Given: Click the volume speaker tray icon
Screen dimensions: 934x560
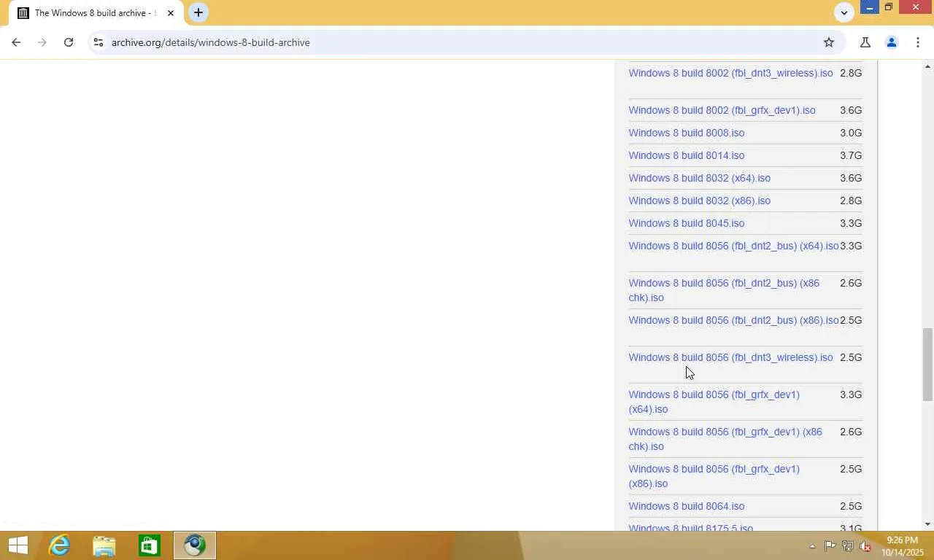Looking at the screenshot, I should point(866,546).
